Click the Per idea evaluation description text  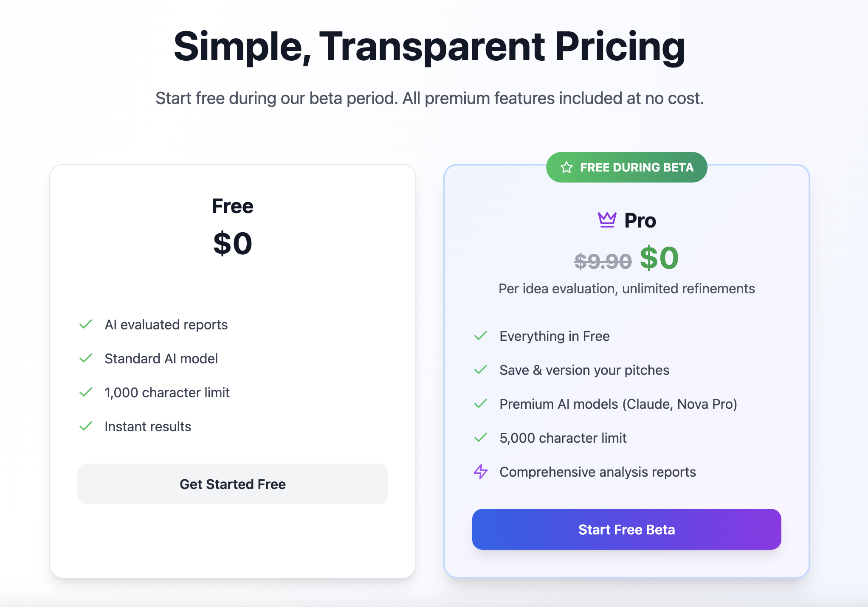[627, 289]
